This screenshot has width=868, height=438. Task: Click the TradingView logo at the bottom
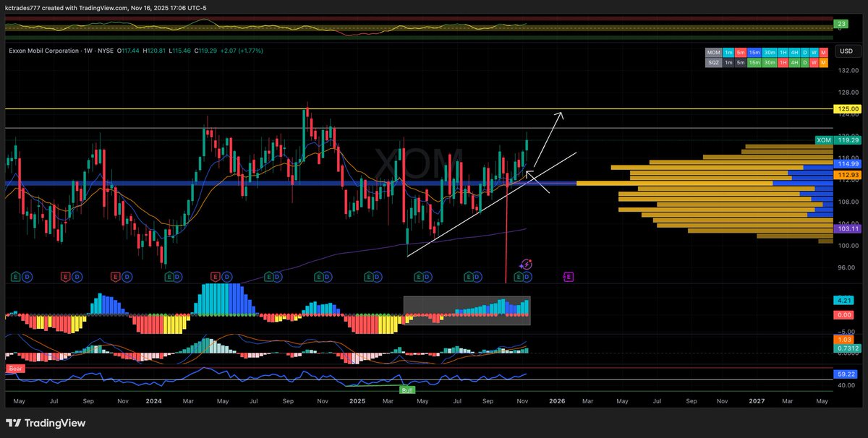(x=46, y=423)
